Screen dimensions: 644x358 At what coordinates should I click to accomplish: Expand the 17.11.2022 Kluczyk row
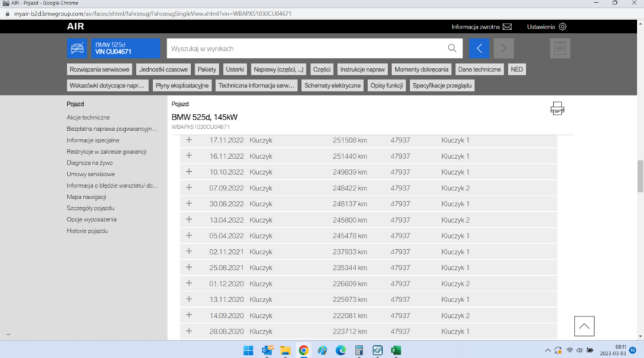click(x=189, y=140)
